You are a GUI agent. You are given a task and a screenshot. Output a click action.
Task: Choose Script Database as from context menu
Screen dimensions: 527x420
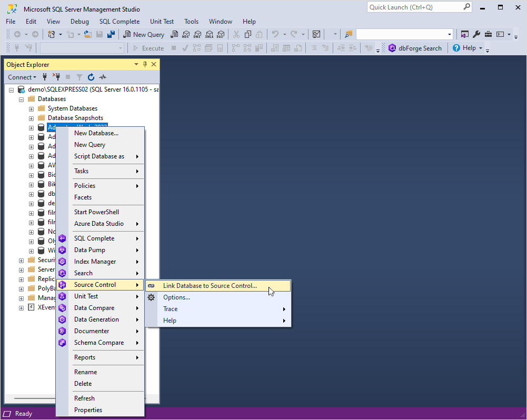pyautogui.click(x=100, y=156)
